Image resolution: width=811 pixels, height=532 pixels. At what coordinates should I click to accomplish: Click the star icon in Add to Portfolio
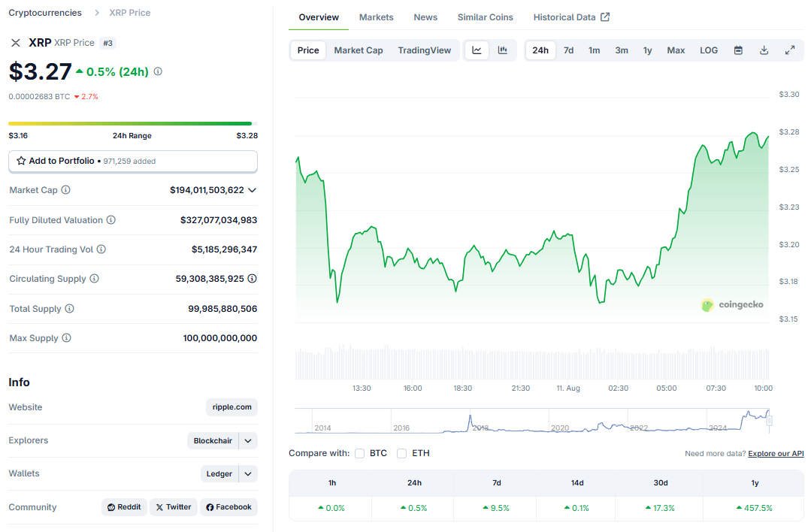21,161
